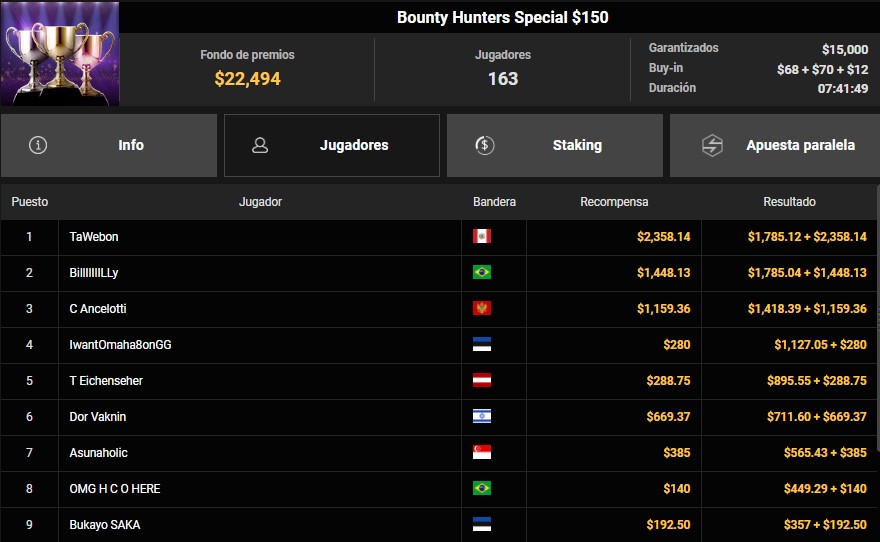Click the Singapore flag for Asunaholic
Screen dimensions: 880x542
[482, 452]
